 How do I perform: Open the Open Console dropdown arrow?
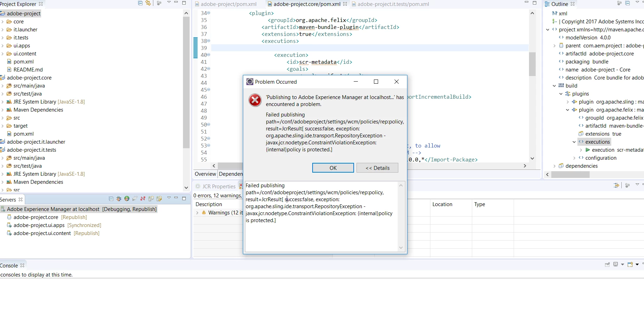click(x=637, y=264)
